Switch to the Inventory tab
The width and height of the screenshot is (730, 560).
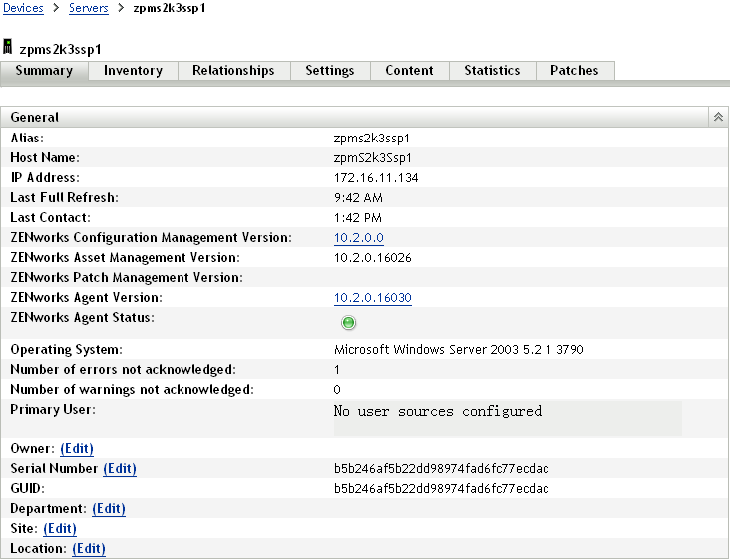133,71
